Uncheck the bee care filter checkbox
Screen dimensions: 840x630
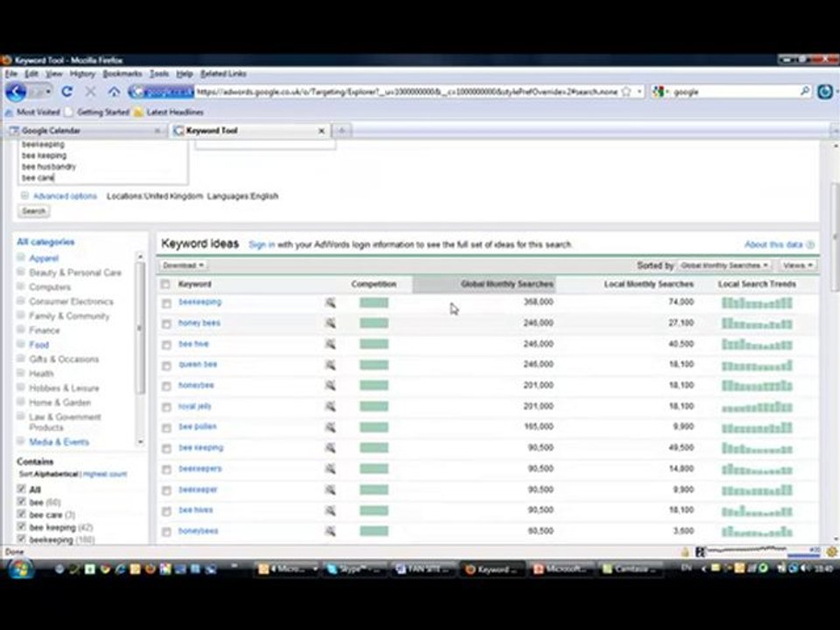tap(21, 514)
